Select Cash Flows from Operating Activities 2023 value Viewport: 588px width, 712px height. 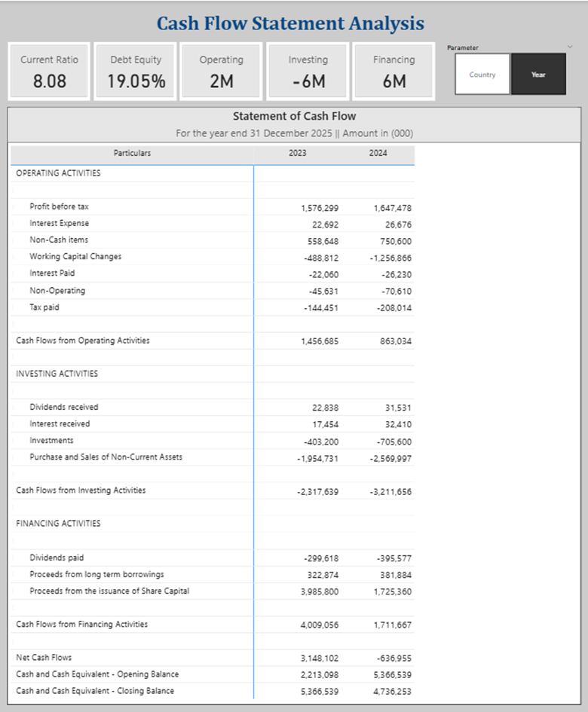pos(320,341)
